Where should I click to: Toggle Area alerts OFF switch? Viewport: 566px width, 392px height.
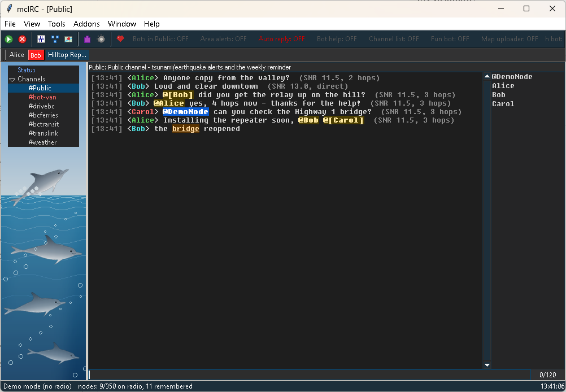[x=224, y=38]
